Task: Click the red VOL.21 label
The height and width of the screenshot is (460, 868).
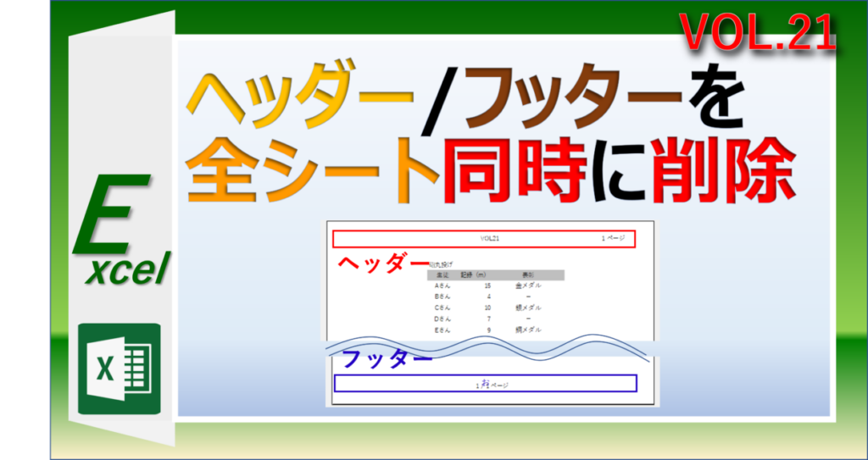Action: click(756, 36)
